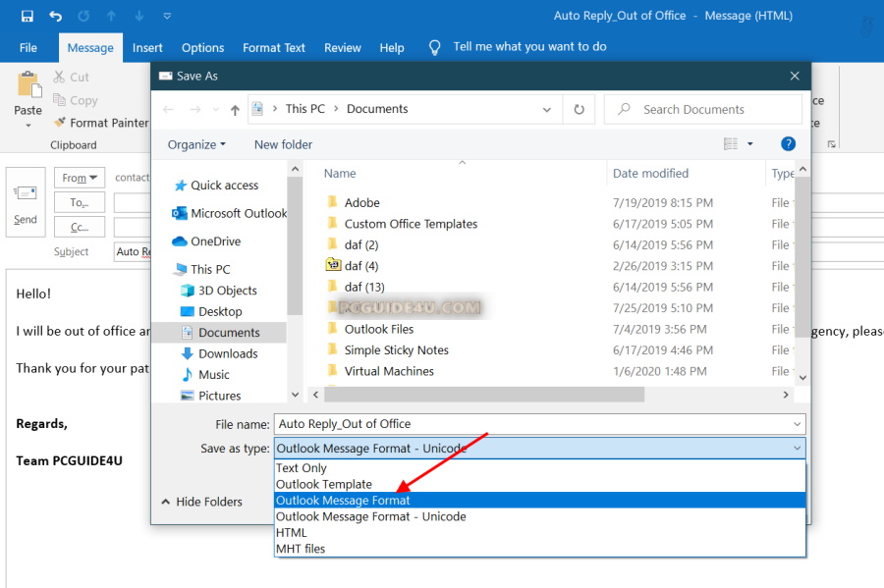Click the Undo arrow in quick access toolbar
The width and height of the screenshot is (884, 588).
[x=55, y=16]
